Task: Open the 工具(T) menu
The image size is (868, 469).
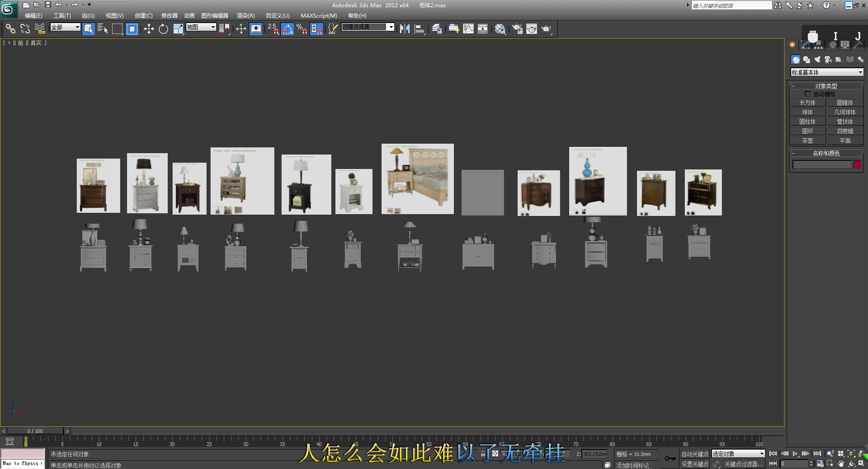Action: tap(62, 15)
